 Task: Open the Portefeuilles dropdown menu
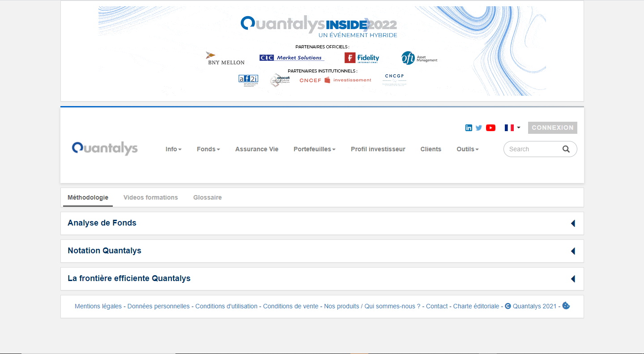[x=315, y=149]
